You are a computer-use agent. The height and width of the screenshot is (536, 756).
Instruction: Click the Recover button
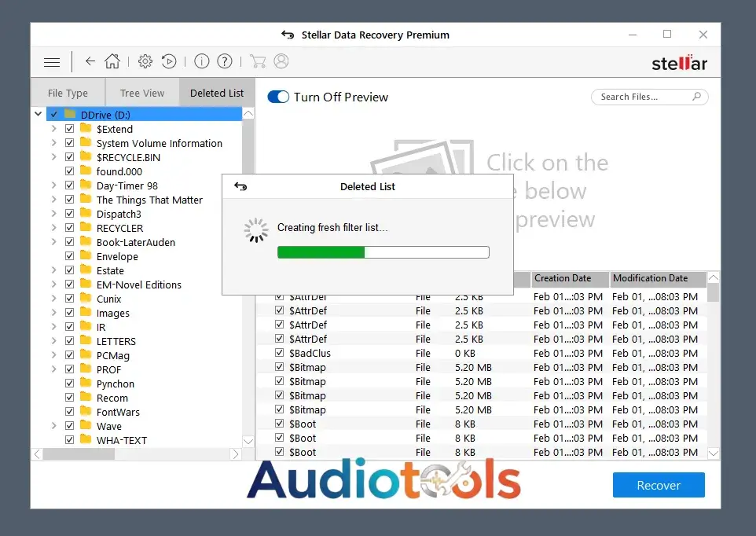tap(659, 485)
